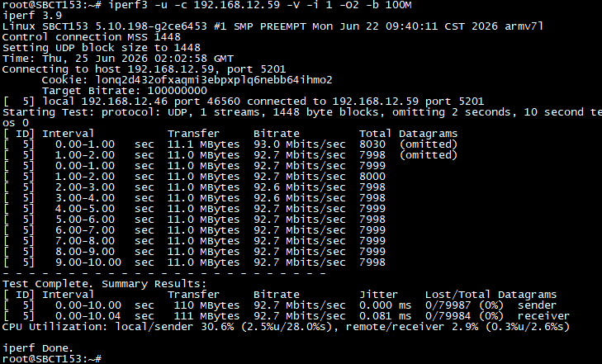This screenshot has height=364, width=602.
Task: Click the 'Jitter' column header
Action: (378, 295)
